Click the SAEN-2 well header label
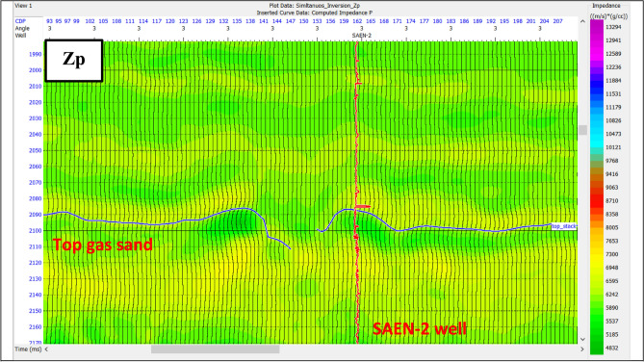 tap(361, 36)
